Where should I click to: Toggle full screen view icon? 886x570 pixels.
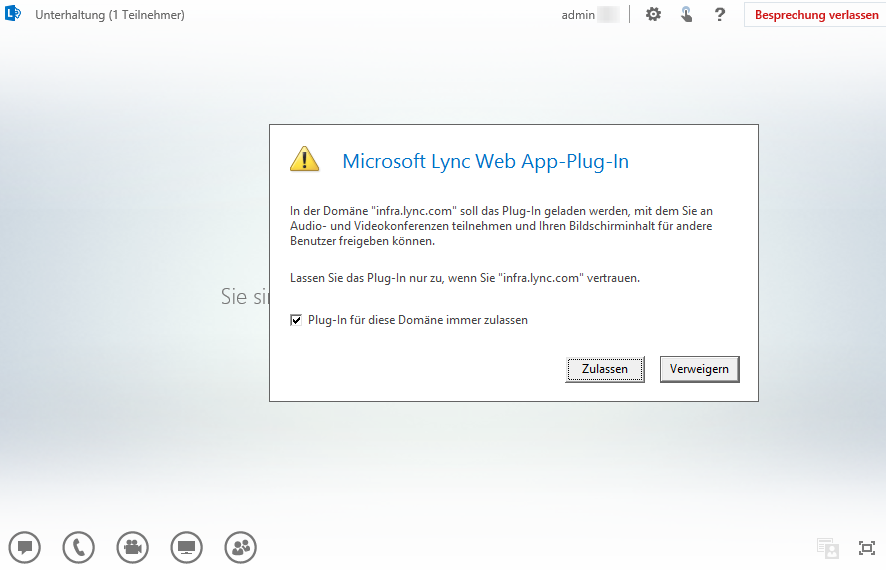pyautogui.click(x=867, y=548)
